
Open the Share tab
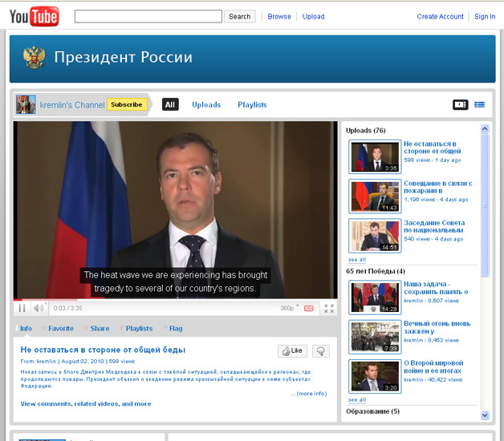(x=100, y=328)
